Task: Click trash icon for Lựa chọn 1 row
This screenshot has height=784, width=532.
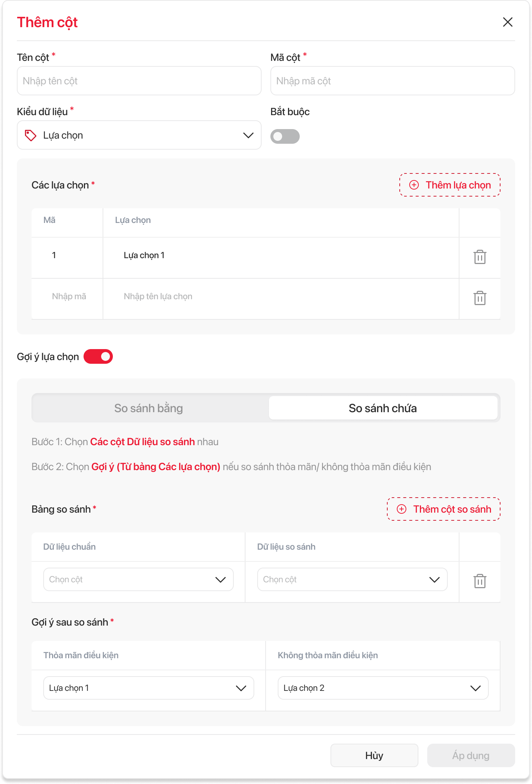Action: 480,257
